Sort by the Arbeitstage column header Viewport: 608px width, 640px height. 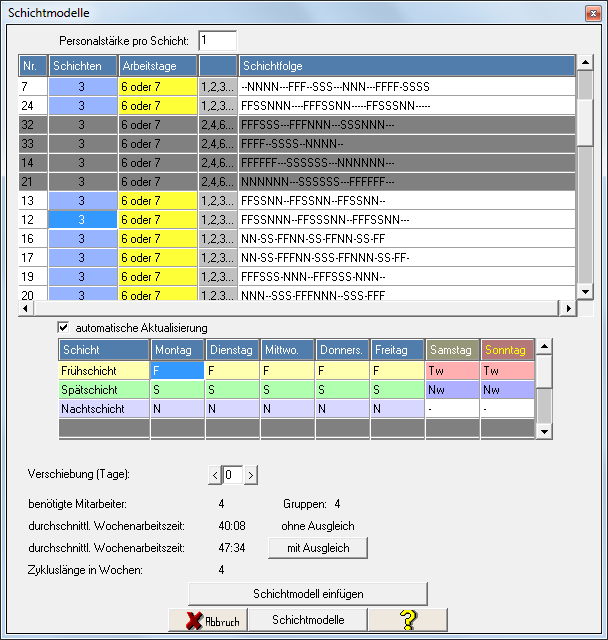click(158, 66)
